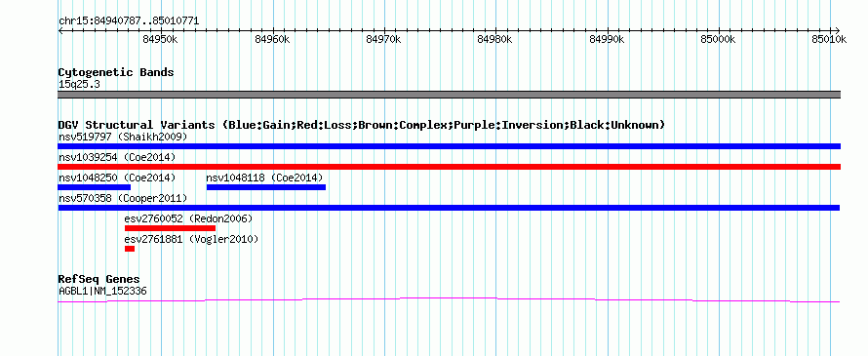Click the nsv1048118 (Coe2014) label

point(264,178)
